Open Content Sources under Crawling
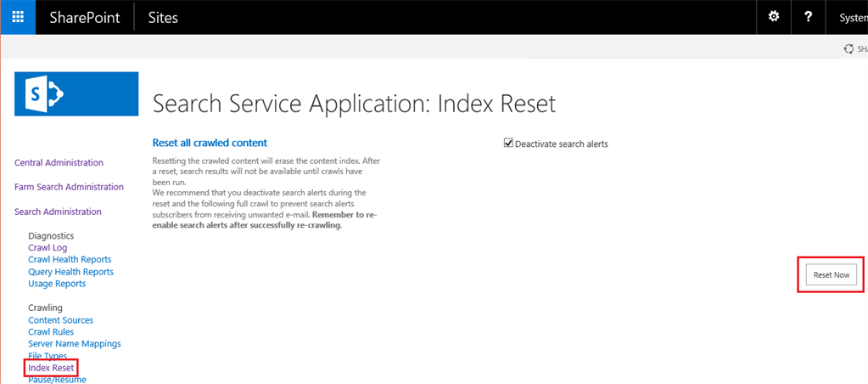This screenshot has width=868, height=384. [x=61, y=319]
